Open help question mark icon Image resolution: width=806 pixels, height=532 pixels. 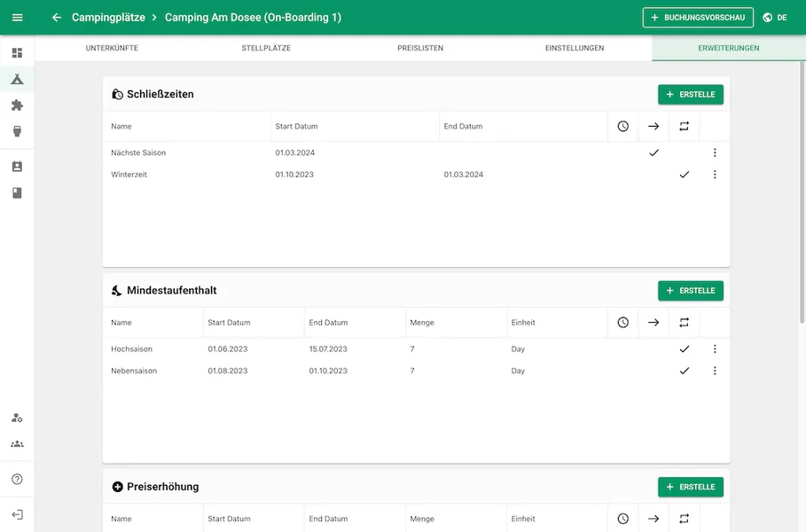click(x=17, y=479)
